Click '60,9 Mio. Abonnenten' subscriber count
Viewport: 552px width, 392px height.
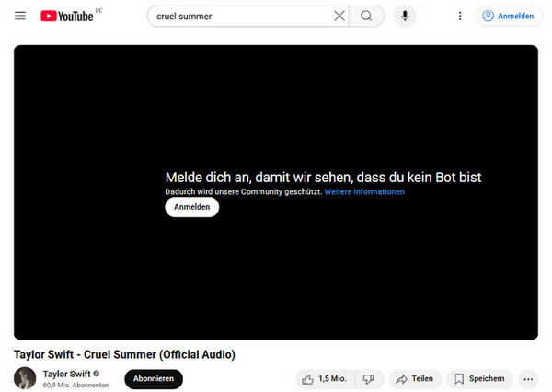pos(75,386)
